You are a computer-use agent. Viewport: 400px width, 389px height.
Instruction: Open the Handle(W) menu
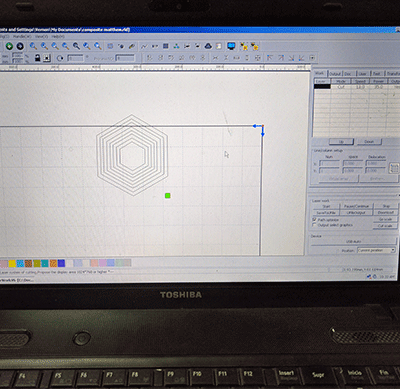(22, 36)
